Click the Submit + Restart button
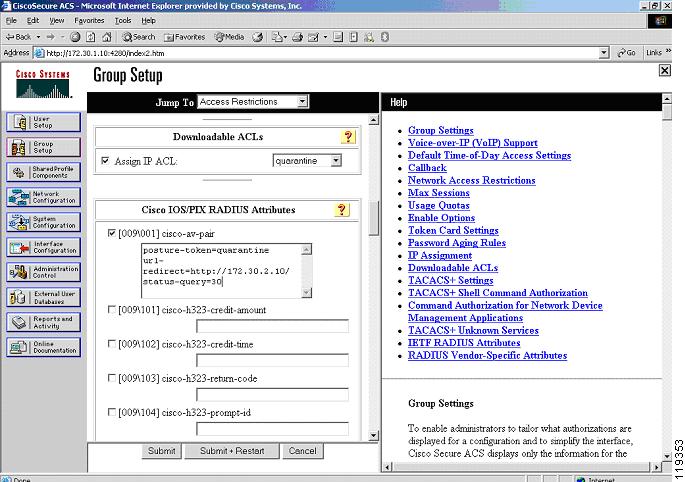Screen dimensions: 685x482 coord(232,451)
